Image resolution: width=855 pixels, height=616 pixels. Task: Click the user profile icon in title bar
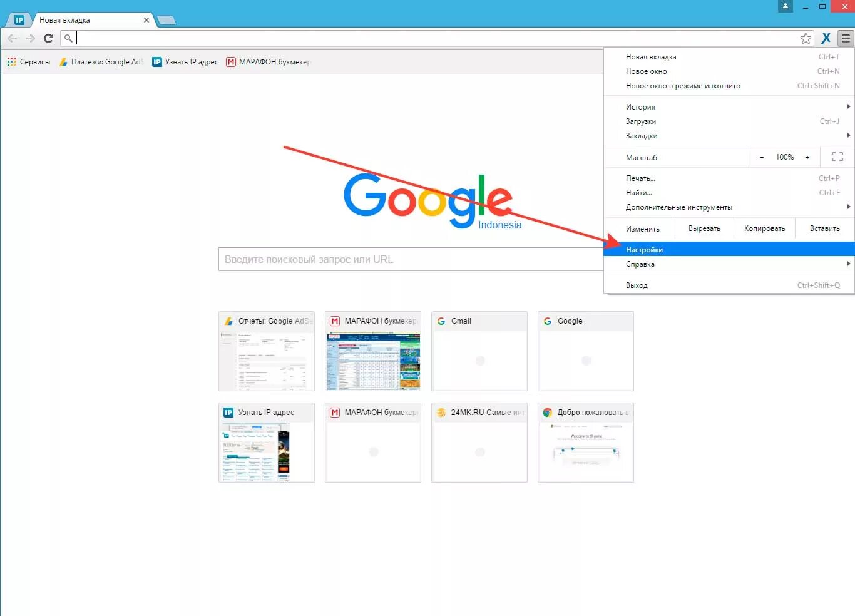click(786, 6)
